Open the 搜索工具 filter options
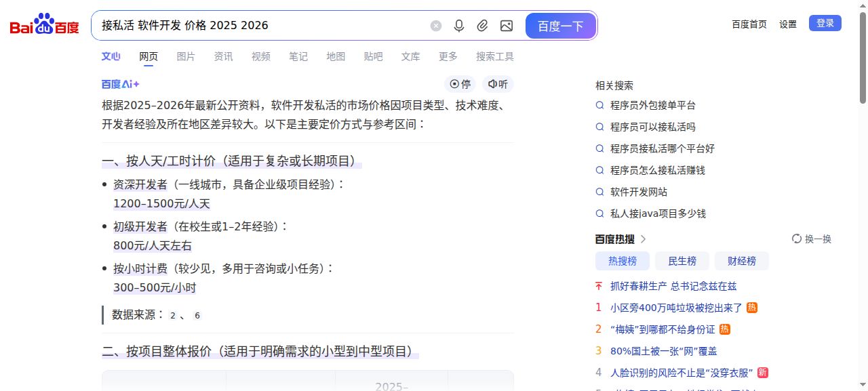The image size is (868, 391). click(x=494, y=56)
